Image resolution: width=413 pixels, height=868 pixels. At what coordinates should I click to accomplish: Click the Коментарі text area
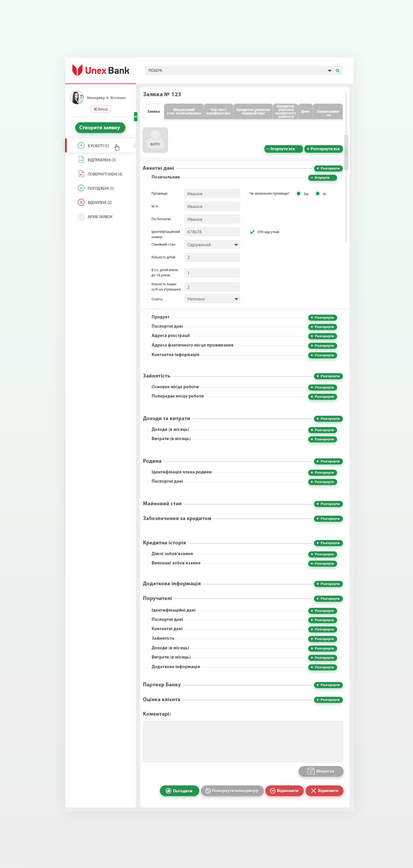[x=242, y=741]
